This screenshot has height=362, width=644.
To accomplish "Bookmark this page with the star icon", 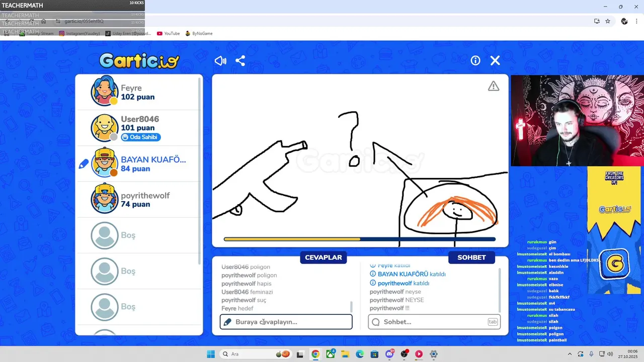I will pos(608,21).
